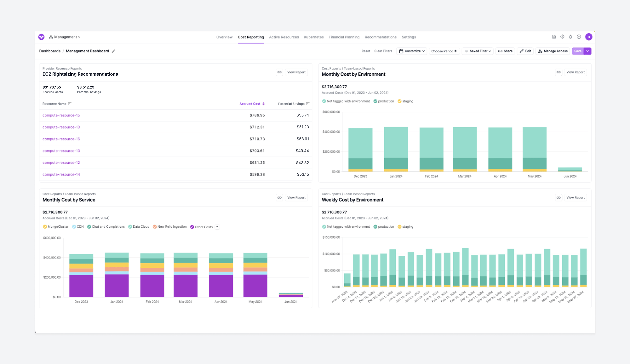Hide the staging series in Weekly Cost by Environment
Viewport: 630px width, 364px height.
[406, 227]
